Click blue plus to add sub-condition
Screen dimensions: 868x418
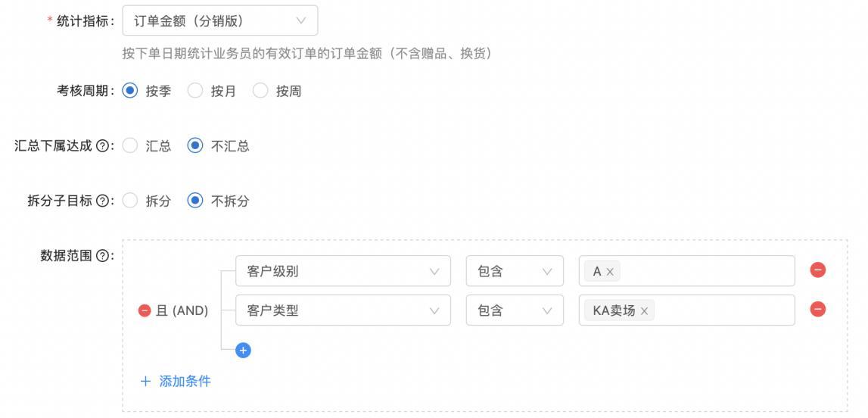pyautogui.click(x=243, y=350)
